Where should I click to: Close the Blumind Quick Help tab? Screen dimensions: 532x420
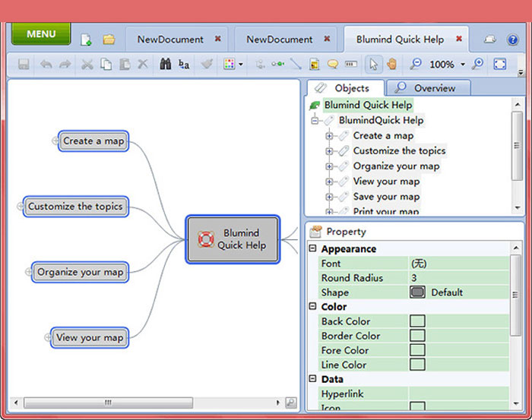click(x=459, y=39)
